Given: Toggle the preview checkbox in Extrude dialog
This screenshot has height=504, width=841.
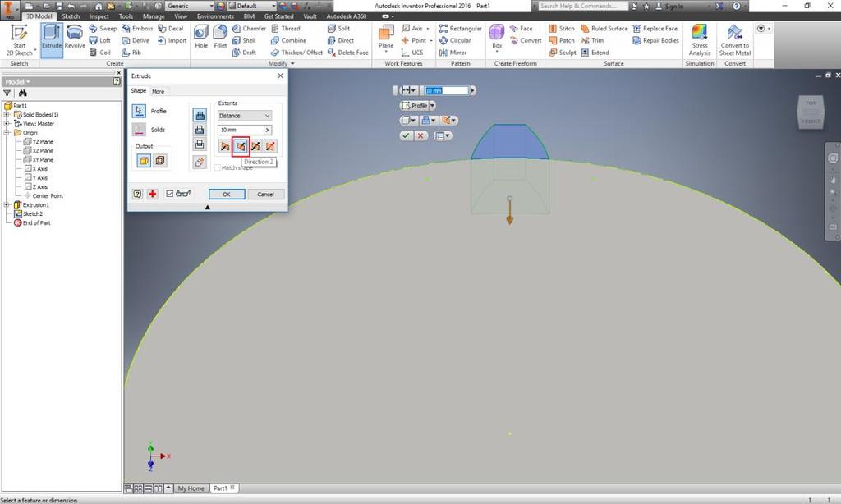Looking at the screenshot, I should pyautogui.click(x=170, y=194).
